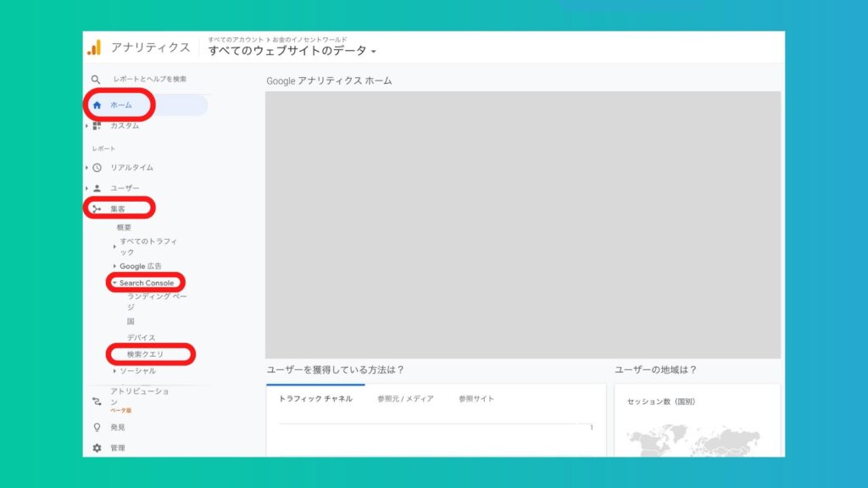Viewport: 868px width, 488px height.
Task: Click the world map in the sessions card
Action: [x=694, y=441]
